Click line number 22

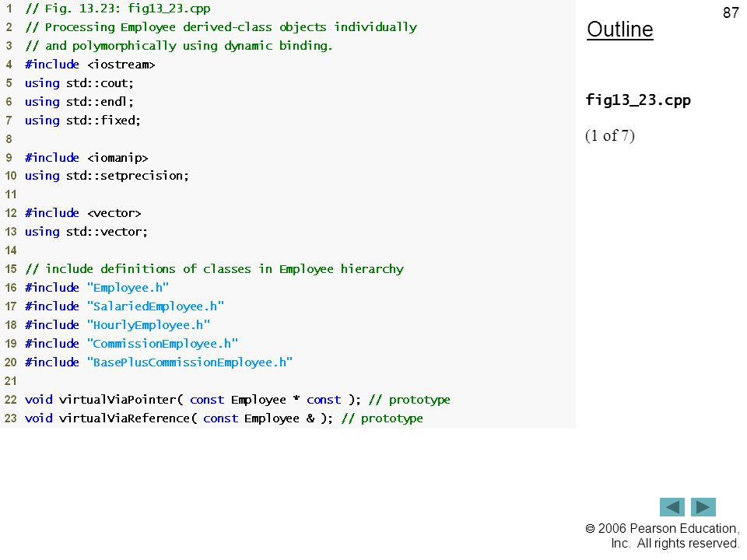pyautogui.click(x=10, y=400)
